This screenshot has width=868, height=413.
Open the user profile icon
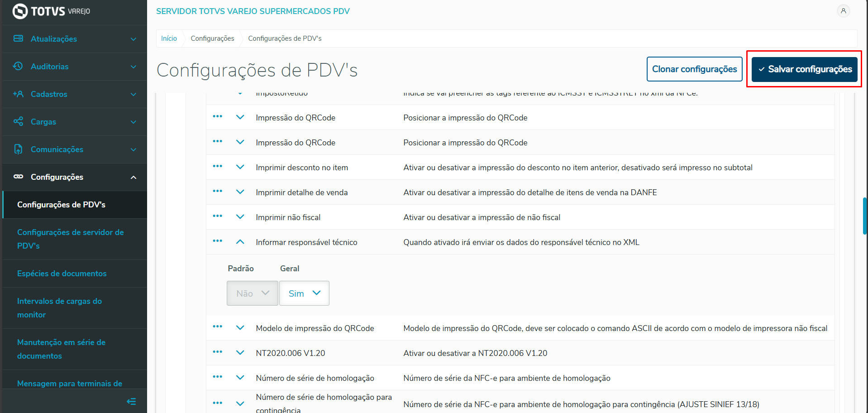pyautogui.click(x=843, y=11)
